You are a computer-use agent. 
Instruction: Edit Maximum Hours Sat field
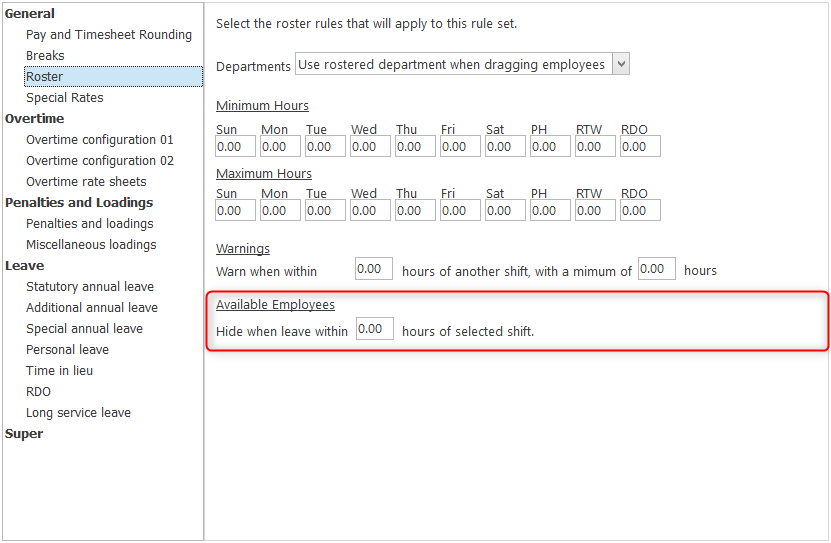[x=506, y=210]
